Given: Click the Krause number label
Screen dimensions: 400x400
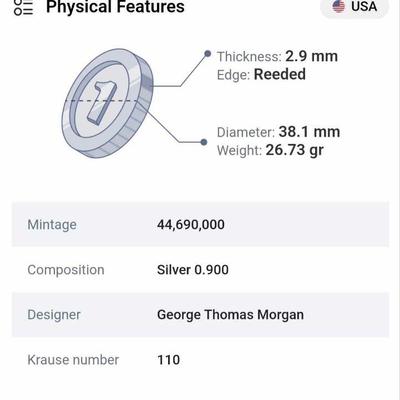Looking at the screenshot, I should tap(73, 360).
